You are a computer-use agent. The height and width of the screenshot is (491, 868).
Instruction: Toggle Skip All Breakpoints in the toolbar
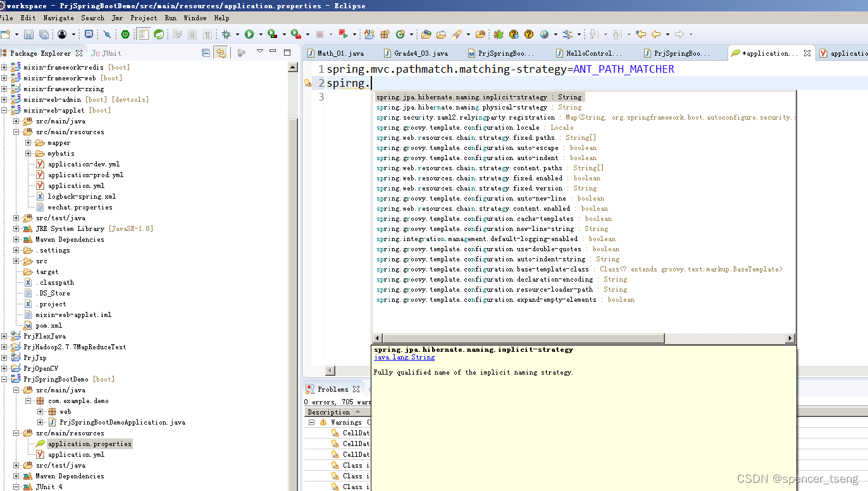[x=108, y=34]
